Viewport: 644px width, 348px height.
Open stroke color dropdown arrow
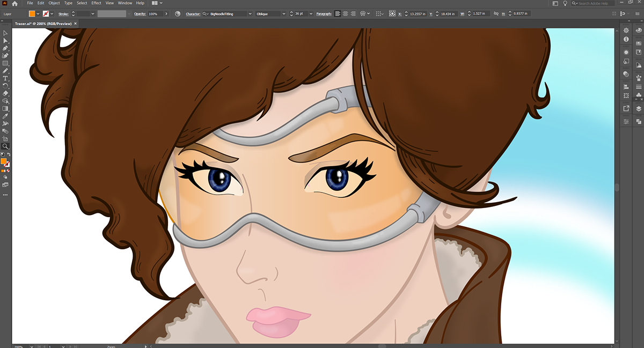(53, 13)
